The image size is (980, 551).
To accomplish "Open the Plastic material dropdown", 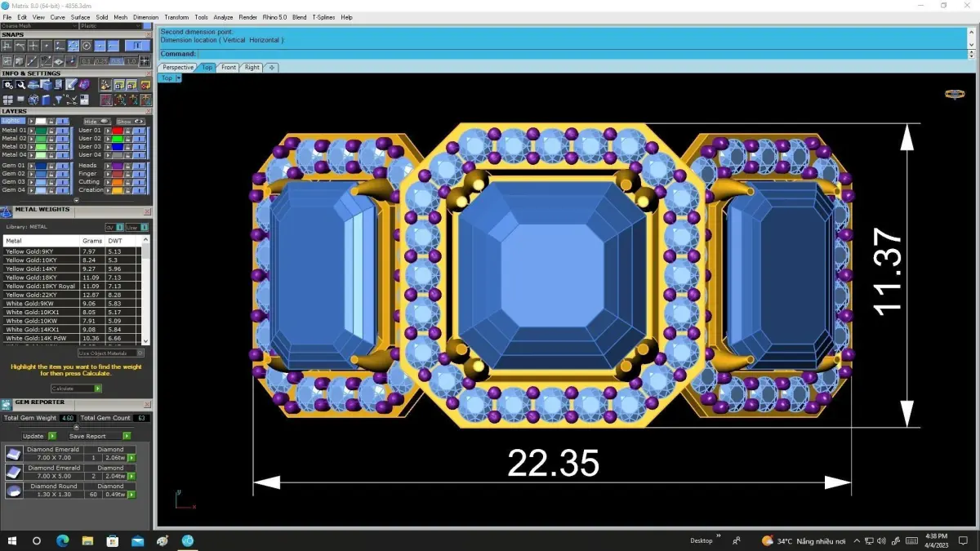I will (x=110, y=26).
